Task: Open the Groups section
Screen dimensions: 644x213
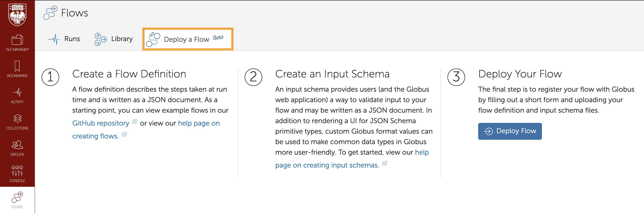Action: (x=17, y=148)
